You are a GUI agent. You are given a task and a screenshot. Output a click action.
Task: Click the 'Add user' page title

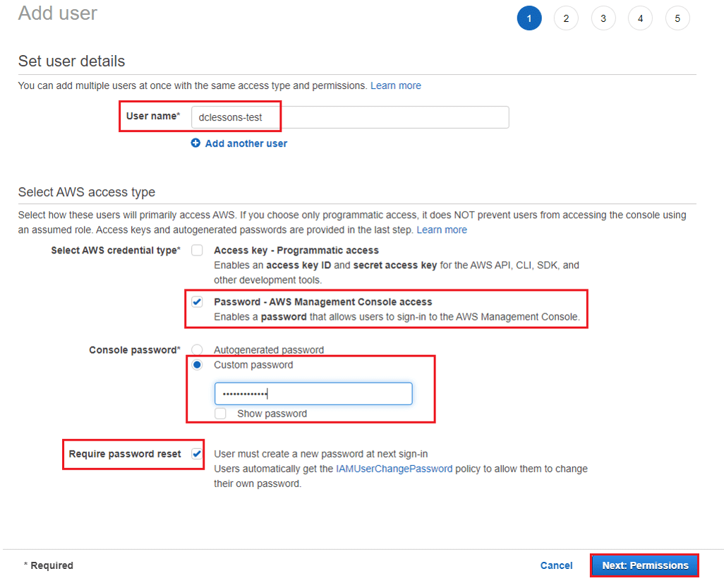pos(58,13)
